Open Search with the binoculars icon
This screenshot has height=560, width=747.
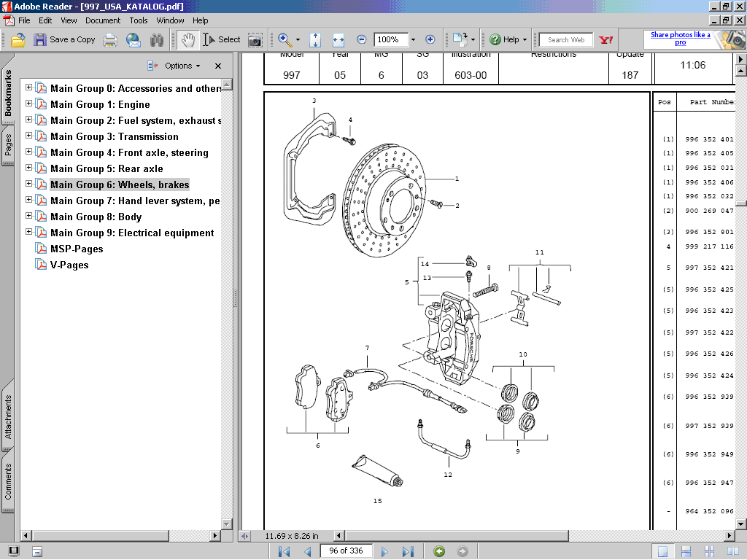coord(157,40)
